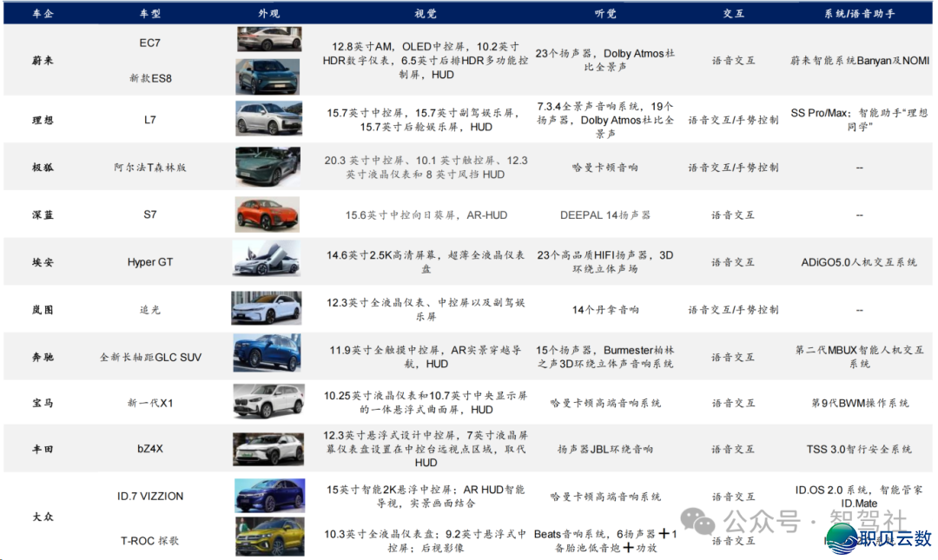Click the white 宝马 X1 car photo
The image size is (938, 560).
(268, 402)
